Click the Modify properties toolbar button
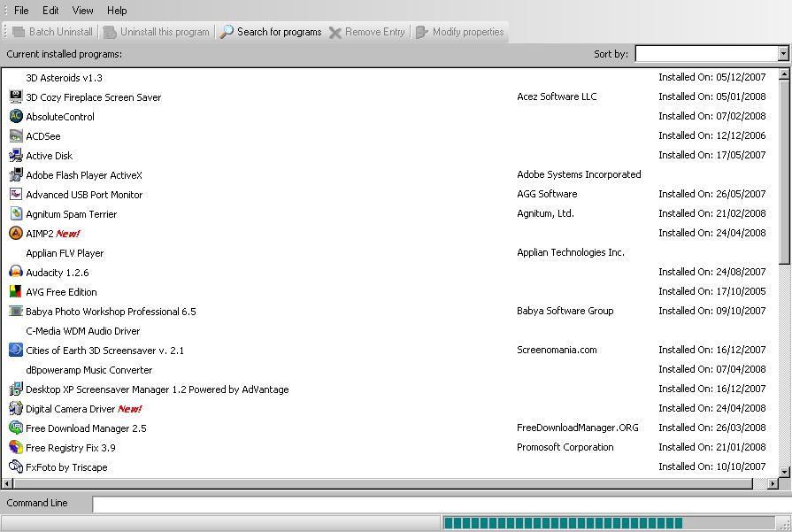 [459, 32]
